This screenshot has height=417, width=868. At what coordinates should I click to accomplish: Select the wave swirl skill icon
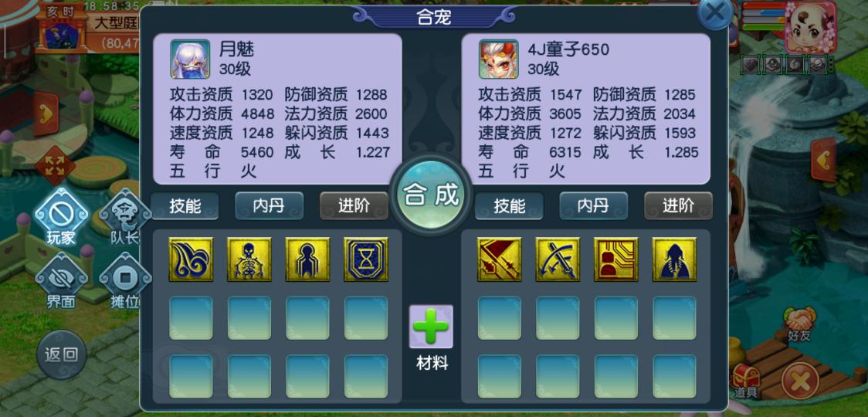(x=191, y=259)
